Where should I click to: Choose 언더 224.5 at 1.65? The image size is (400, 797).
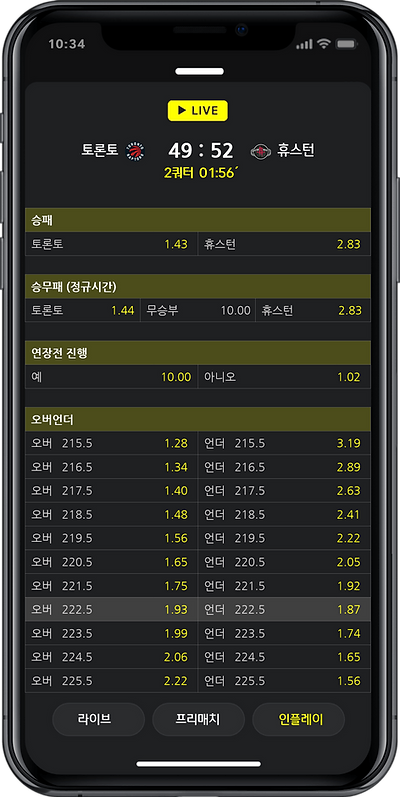(284, 657)
